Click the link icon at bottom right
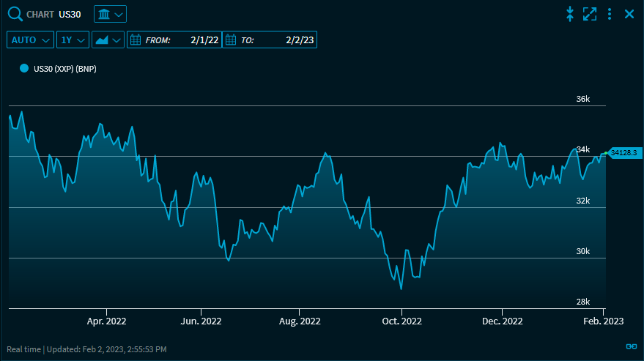The width and height of the screenshot is (644, 361). pyautogui.click(x=632, y=346)
